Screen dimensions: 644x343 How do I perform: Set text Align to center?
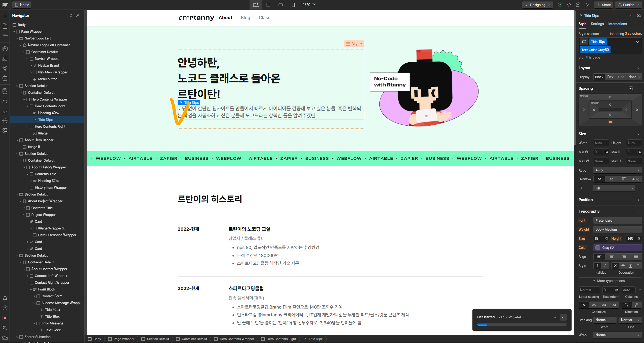(x=612, y=257)
